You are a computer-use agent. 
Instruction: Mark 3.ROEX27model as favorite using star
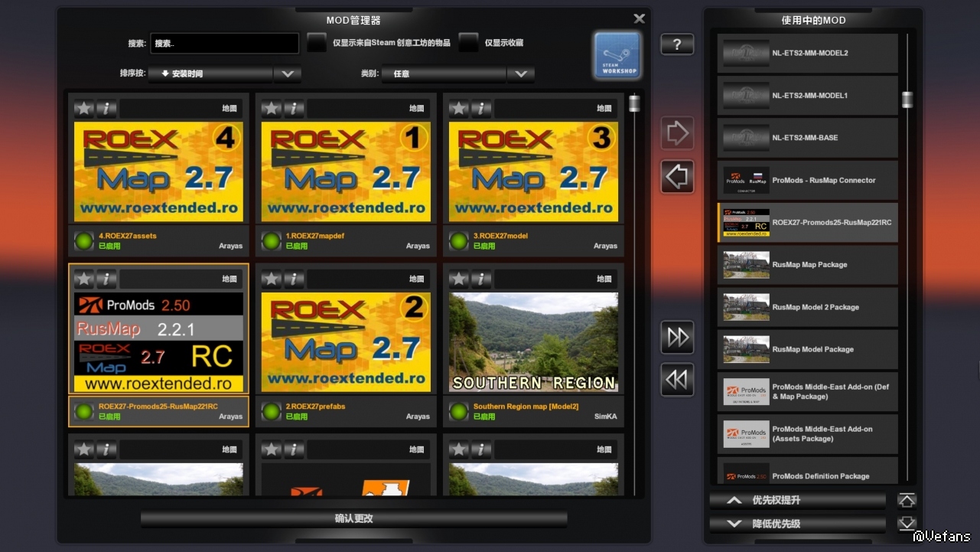459,109
